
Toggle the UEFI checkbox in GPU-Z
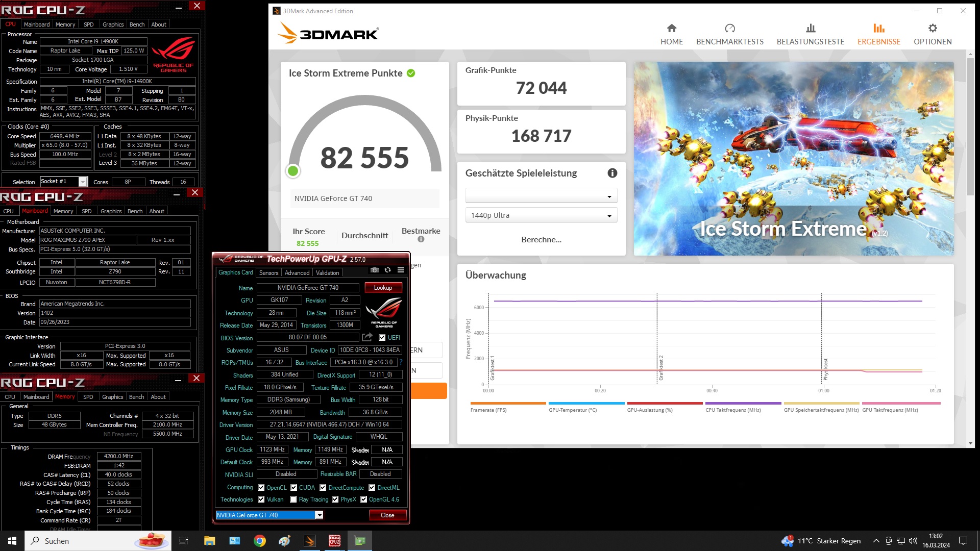[382, 337]
